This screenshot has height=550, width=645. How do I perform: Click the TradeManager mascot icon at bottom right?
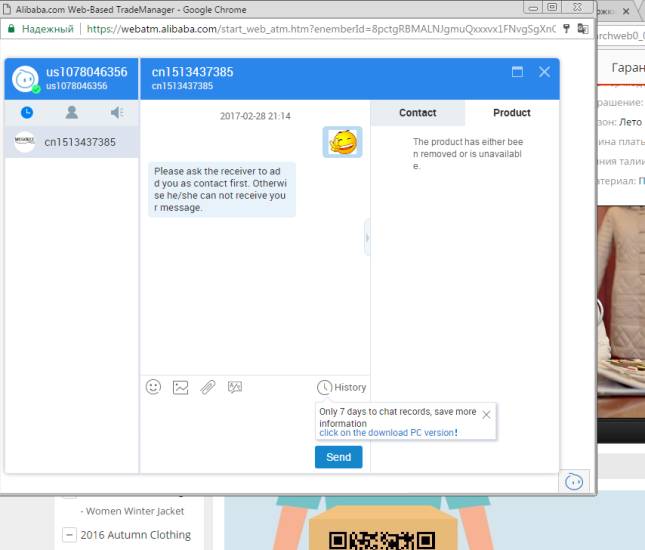(574, 482)
